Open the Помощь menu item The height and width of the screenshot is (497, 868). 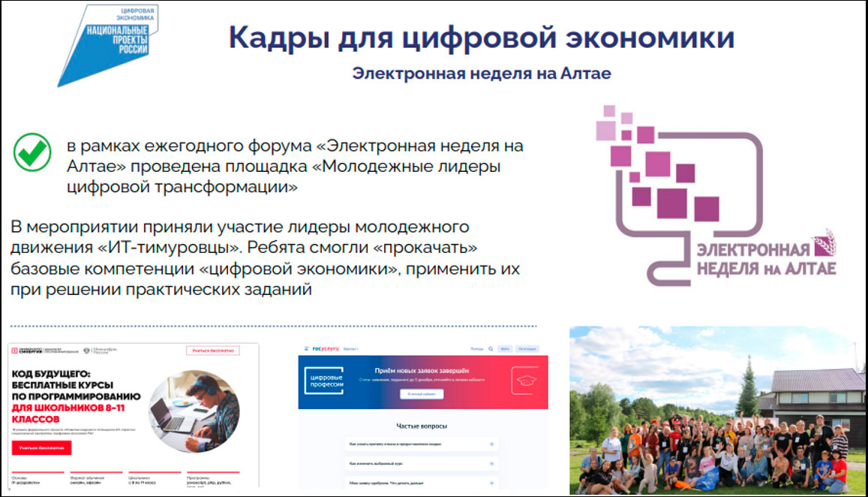[x=477, y=349]
